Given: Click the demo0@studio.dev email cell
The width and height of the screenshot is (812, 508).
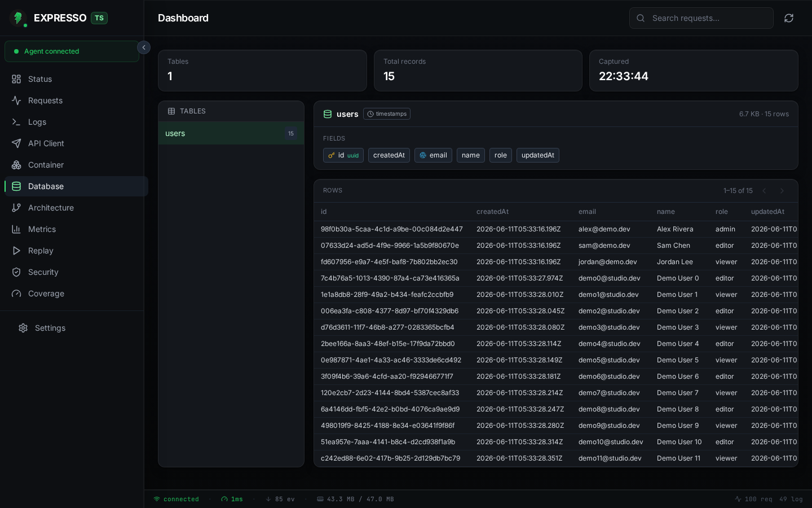Looking at the screenshot, I should 610,278.
